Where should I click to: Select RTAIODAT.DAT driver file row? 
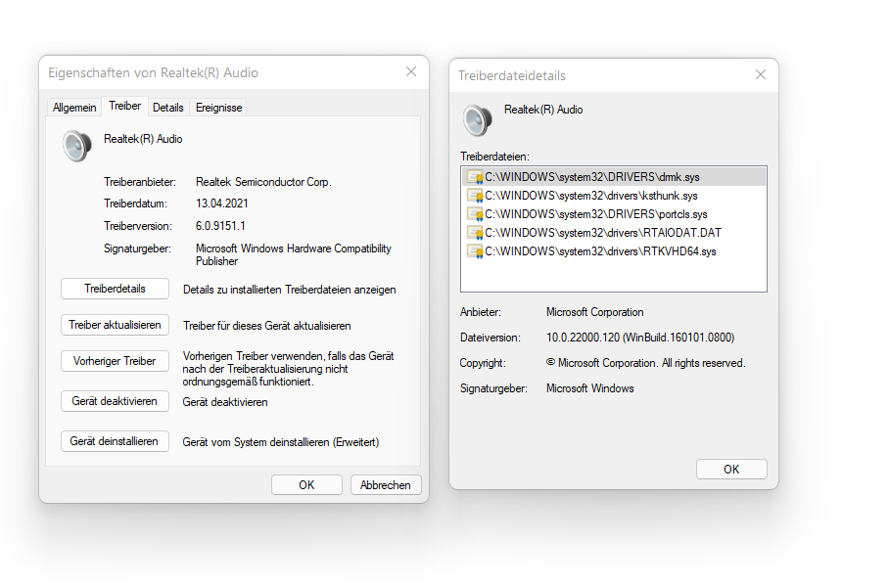pos(614,233)
